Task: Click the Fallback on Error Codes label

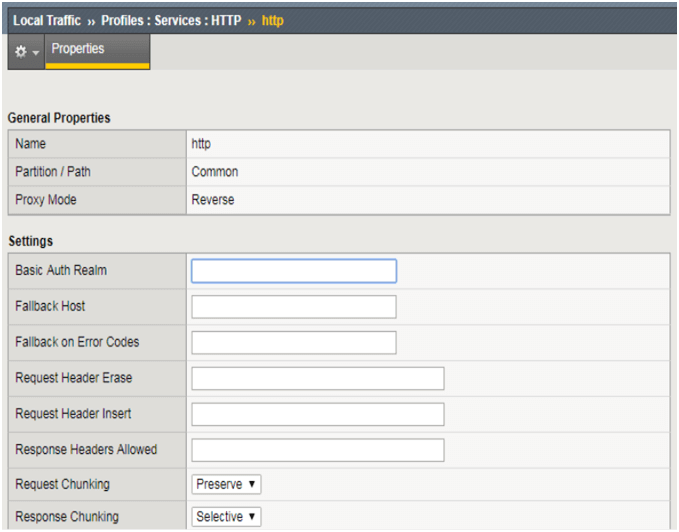Action: pyautogui.click(x=77, y=342)
